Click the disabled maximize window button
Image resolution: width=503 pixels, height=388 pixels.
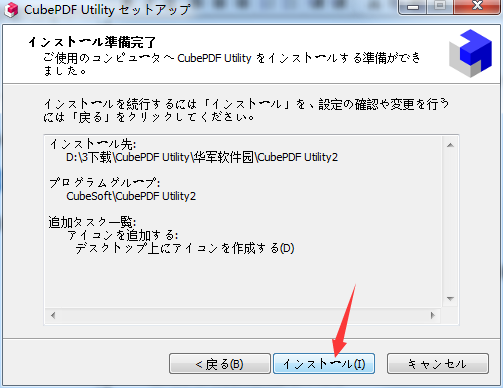click(440, 6)
